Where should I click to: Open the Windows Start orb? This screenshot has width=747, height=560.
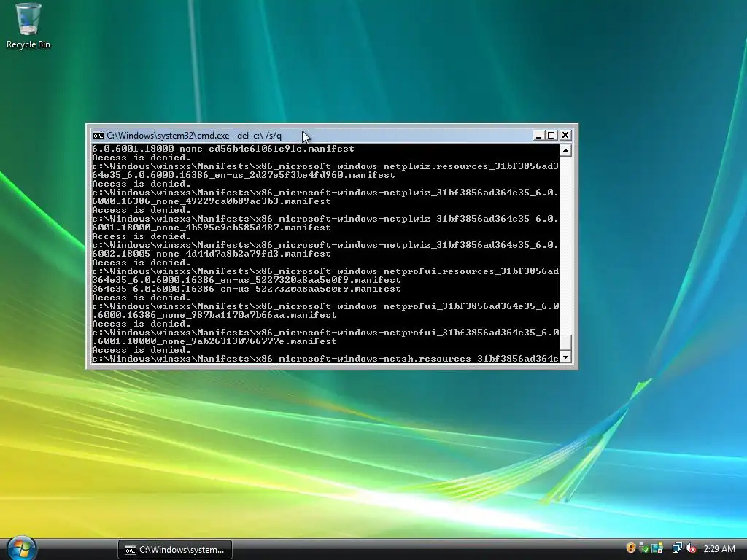tap(21, 549)
